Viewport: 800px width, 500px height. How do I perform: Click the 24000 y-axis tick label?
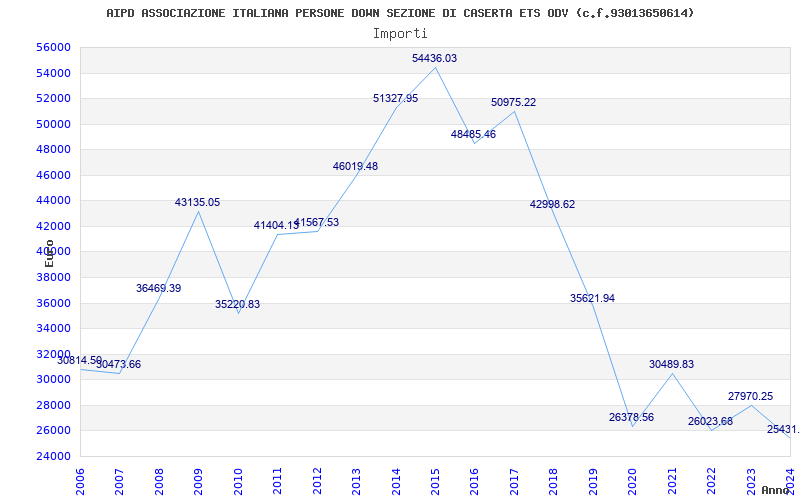53,456
